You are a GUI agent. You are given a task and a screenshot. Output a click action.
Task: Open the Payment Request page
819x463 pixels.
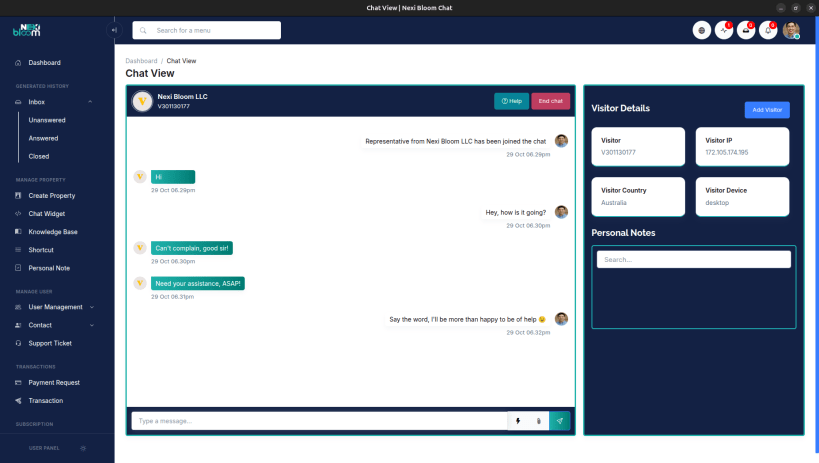[x=54, y=383]
